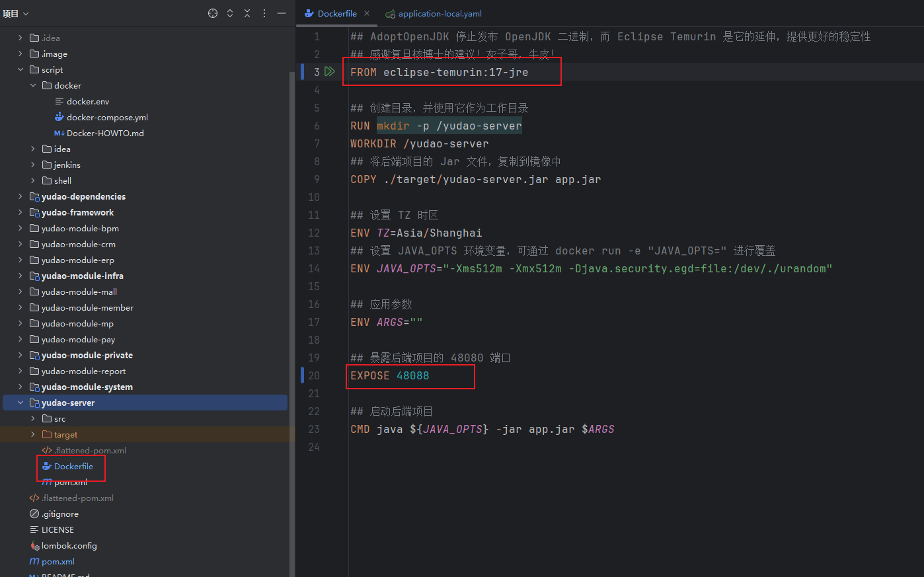Open root pom.xml below lombok.config
The height and width of the screenshot is (577, 924).
pyautogui.click(x=58, y=561)
